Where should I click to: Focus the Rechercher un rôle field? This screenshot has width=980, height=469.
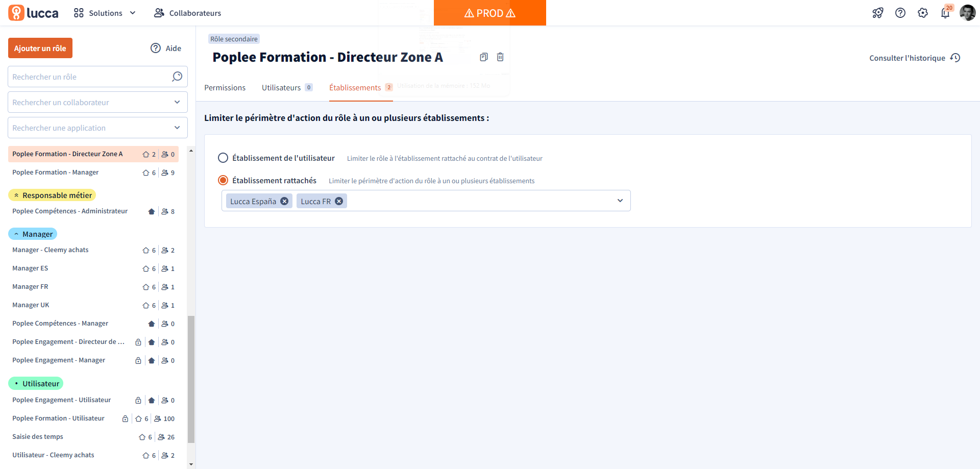click(x=97, y=77)
